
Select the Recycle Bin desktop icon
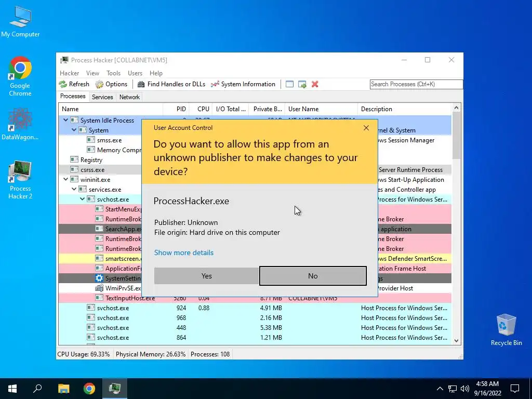point(506,330)
